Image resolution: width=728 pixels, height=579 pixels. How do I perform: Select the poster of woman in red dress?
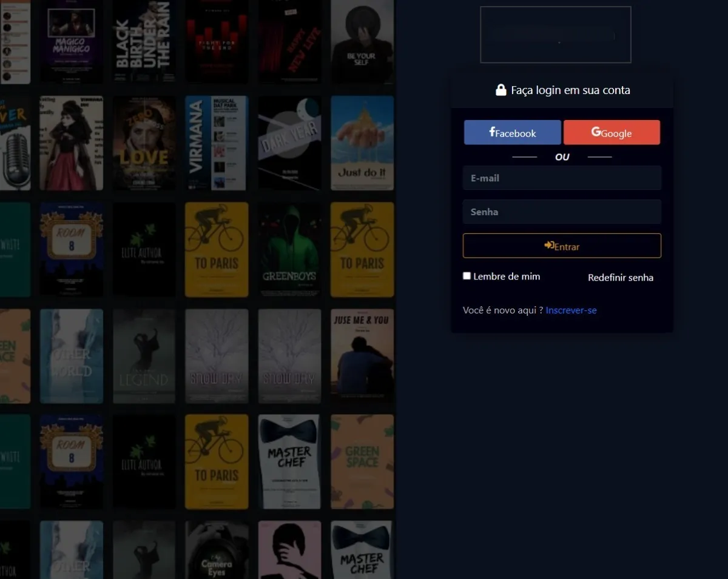[72, 143]
